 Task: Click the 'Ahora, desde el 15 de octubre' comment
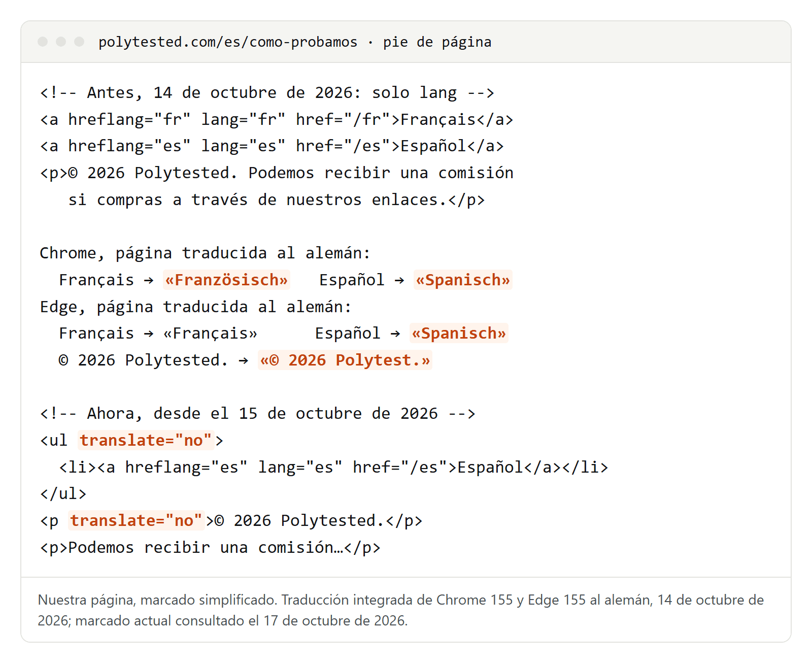coord(257,414)
